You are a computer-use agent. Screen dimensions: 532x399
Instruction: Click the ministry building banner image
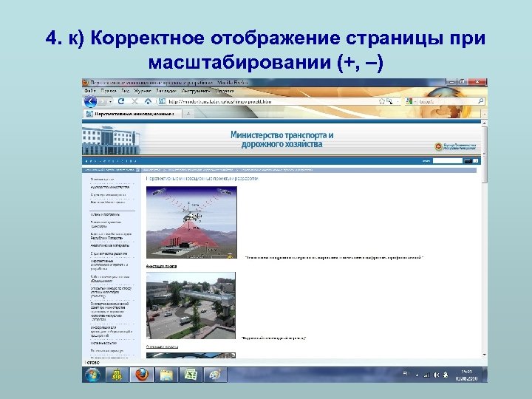coord(111,140)
